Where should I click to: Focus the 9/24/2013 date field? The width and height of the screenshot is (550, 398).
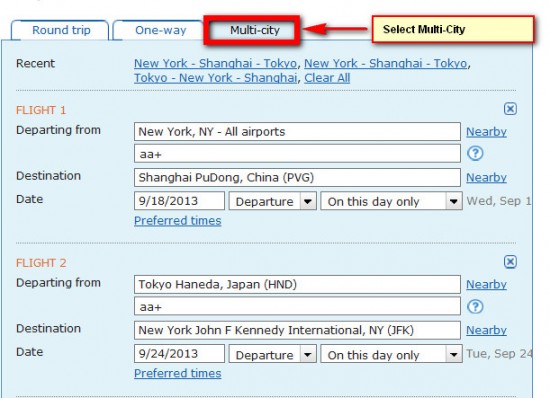[179, 353]
